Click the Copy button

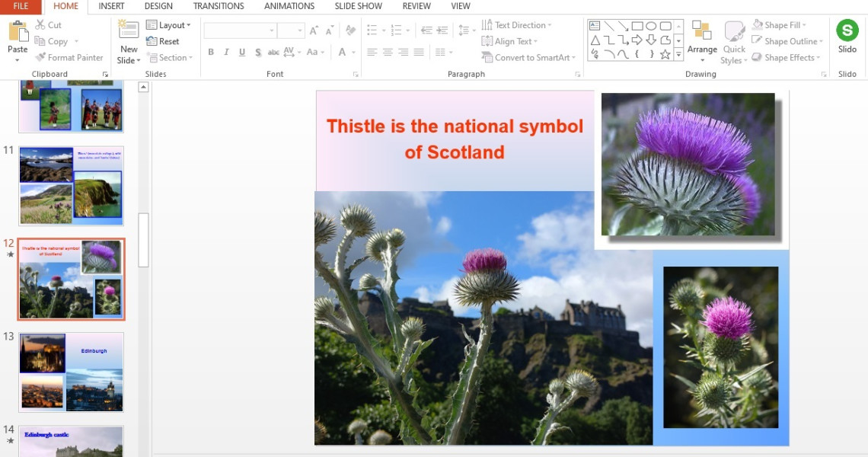52,41
